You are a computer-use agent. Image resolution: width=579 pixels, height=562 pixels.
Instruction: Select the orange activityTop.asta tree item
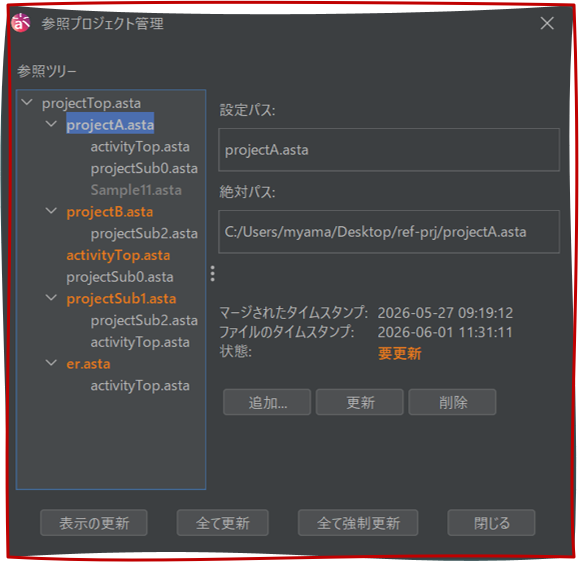click(x=118, y=256)
